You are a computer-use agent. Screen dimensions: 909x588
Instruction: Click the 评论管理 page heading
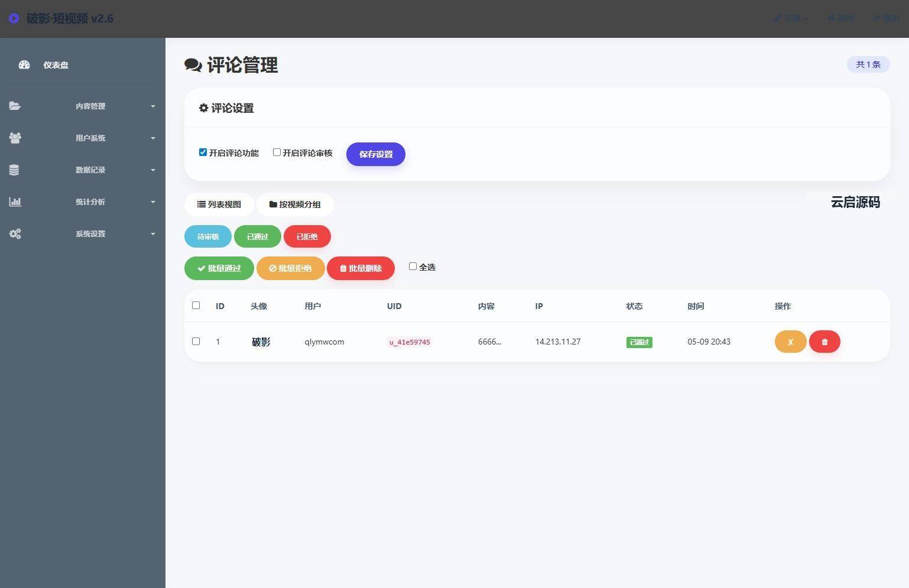231,65
